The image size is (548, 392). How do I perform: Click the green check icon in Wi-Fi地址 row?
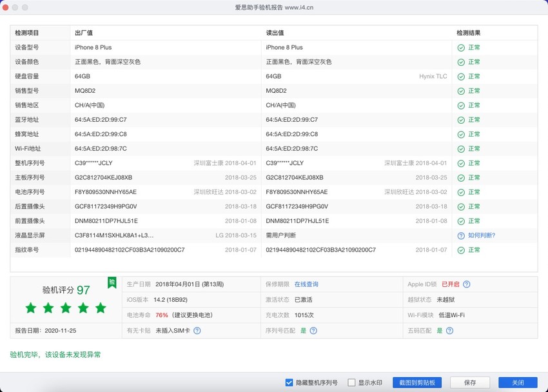click(x=461, y=149)
